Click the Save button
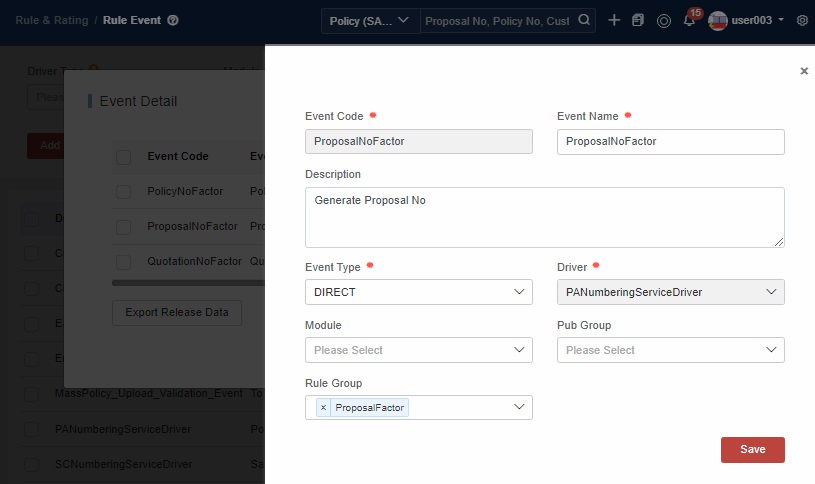 tap(752, 450)
